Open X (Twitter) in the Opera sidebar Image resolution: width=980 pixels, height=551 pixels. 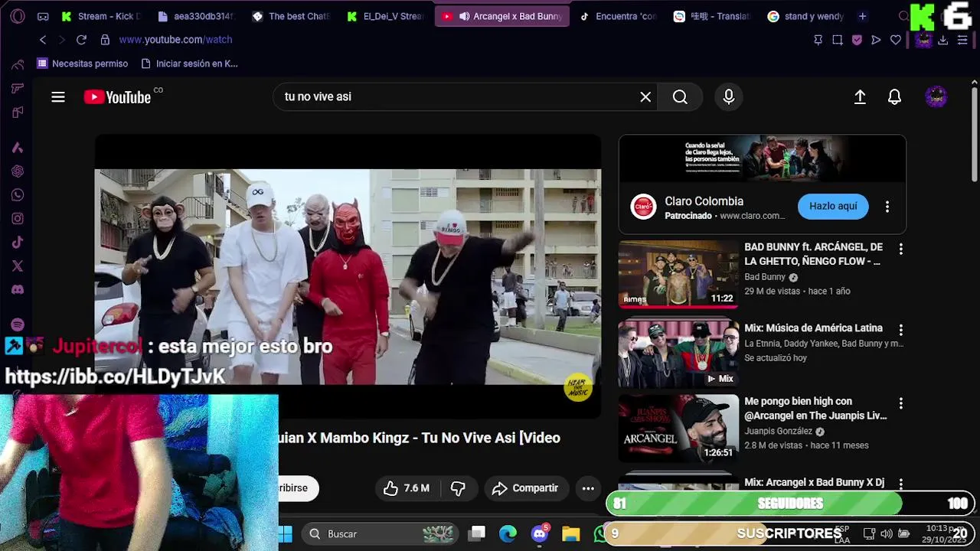pyautogui.click(x=18, y=266)
